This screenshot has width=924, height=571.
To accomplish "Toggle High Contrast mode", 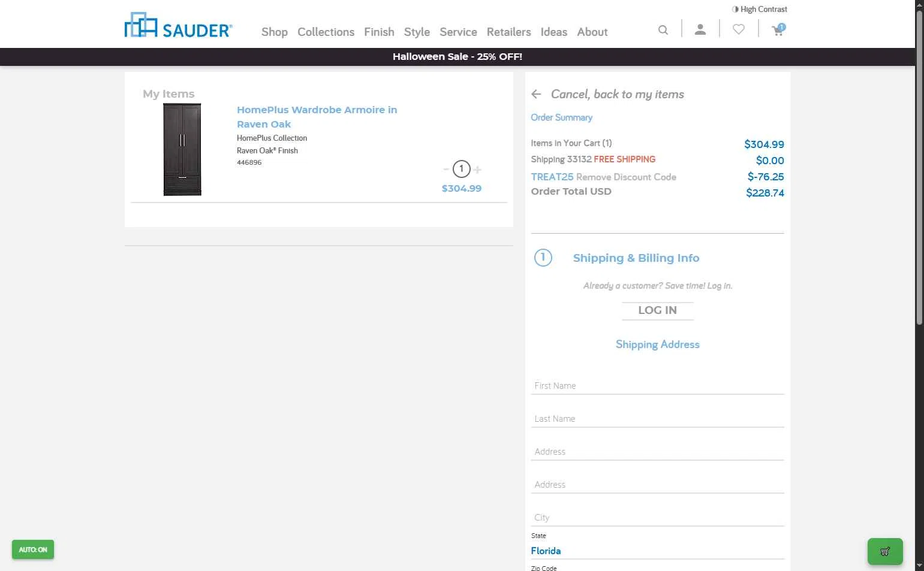I will click(759, 9).
